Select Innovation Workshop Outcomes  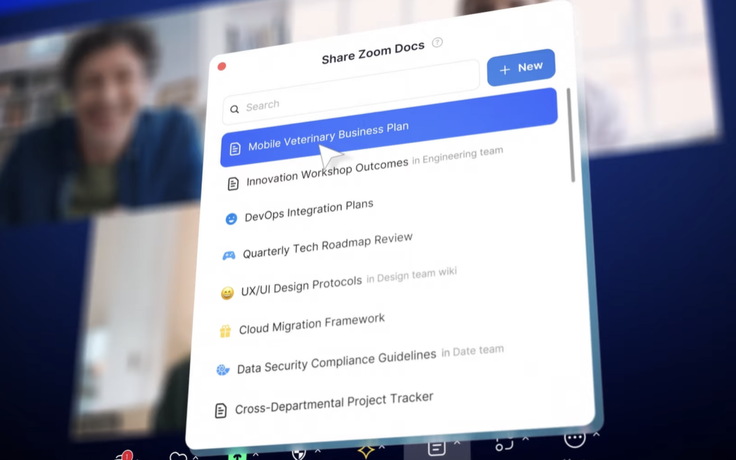coord(327,171)
